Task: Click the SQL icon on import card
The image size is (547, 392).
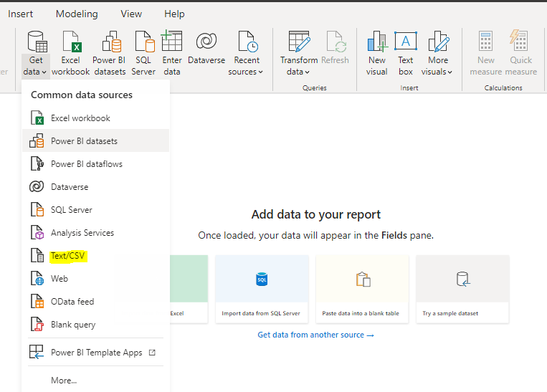Action: 262,279
